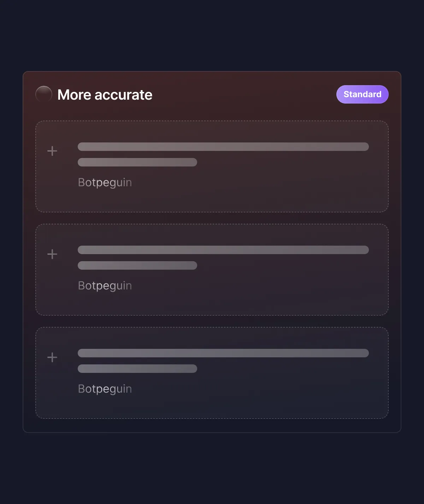
Task: Select the long placeholder bar in middle card
Action: coord(223,250)
